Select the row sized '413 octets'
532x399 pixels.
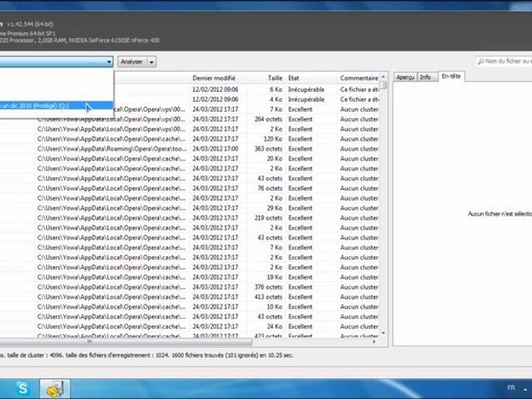point(190,296)
